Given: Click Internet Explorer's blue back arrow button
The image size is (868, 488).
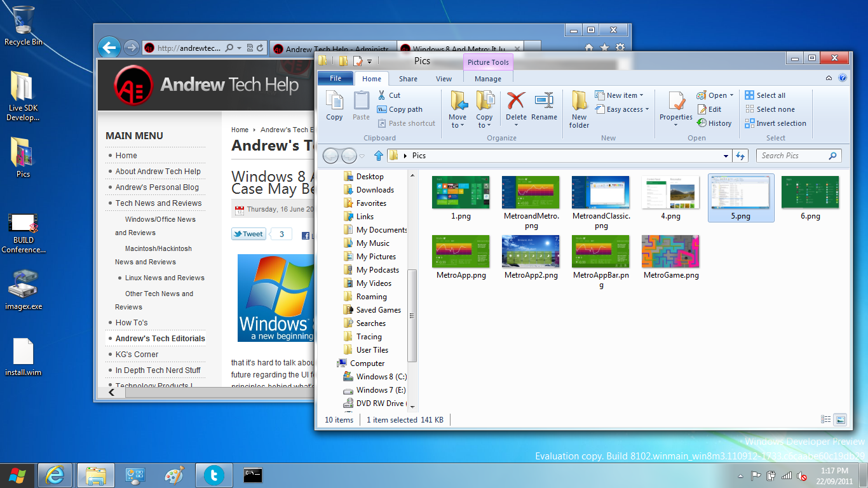Looking at the screenshot, I should click(109, 47).
